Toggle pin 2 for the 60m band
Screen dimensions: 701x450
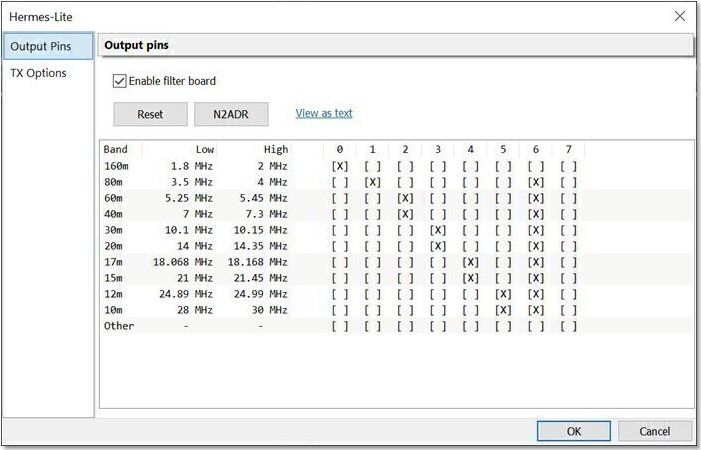pyautogui.click(x=405, y=198)
